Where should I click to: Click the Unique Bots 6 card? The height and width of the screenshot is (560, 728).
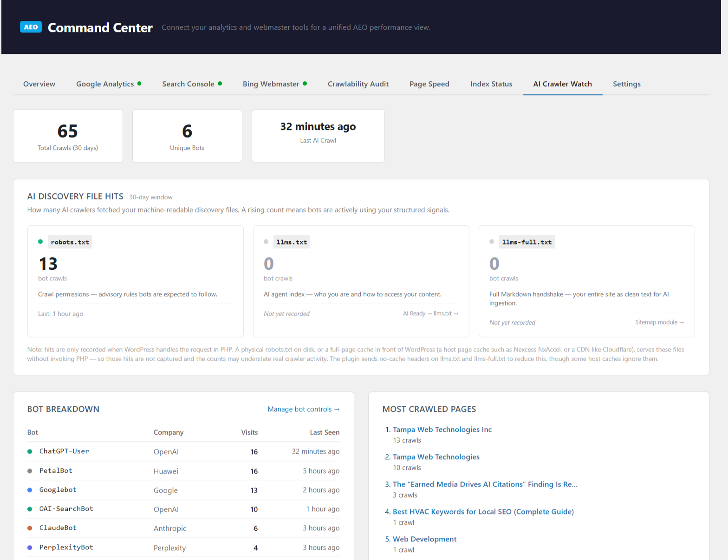point(187,136)
